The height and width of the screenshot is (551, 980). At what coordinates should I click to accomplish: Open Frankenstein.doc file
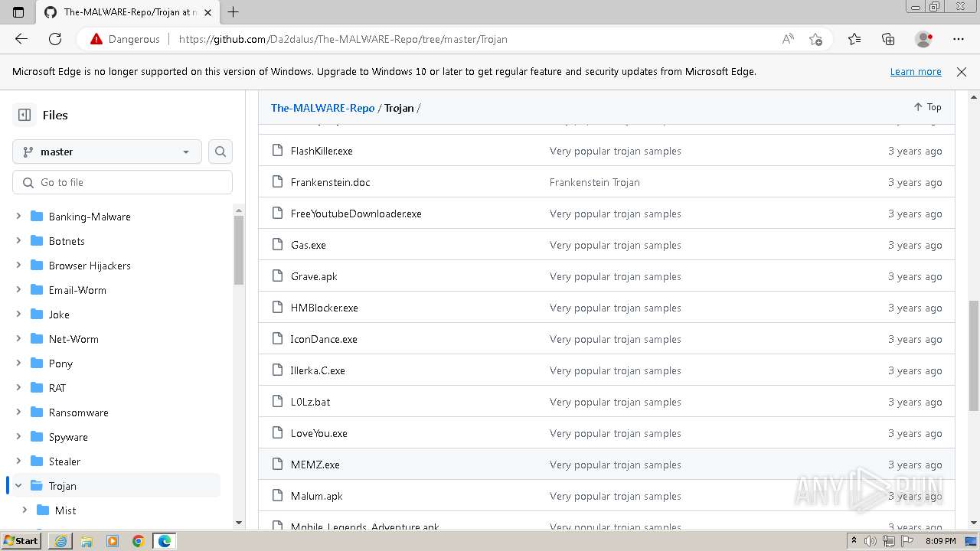click(x=330, y=182)
